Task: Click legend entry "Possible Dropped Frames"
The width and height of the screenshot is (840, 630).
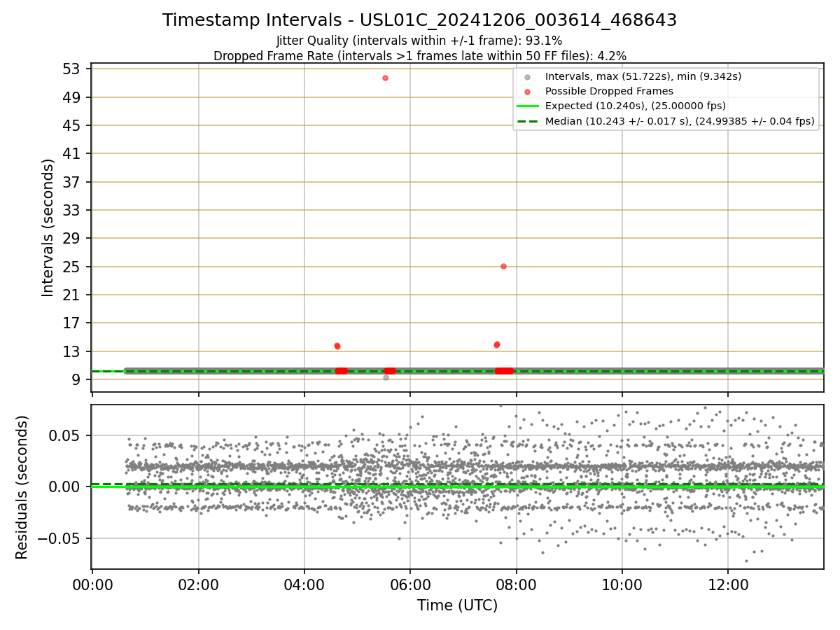Action: tap(609, 91)
